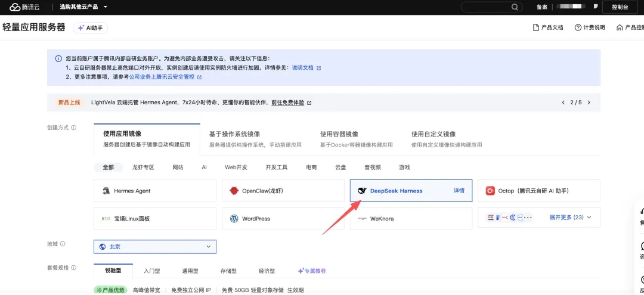Choose the 宝塔Linux面板 image card
Viewport: 644px width, 295px height.
point(155,218)
